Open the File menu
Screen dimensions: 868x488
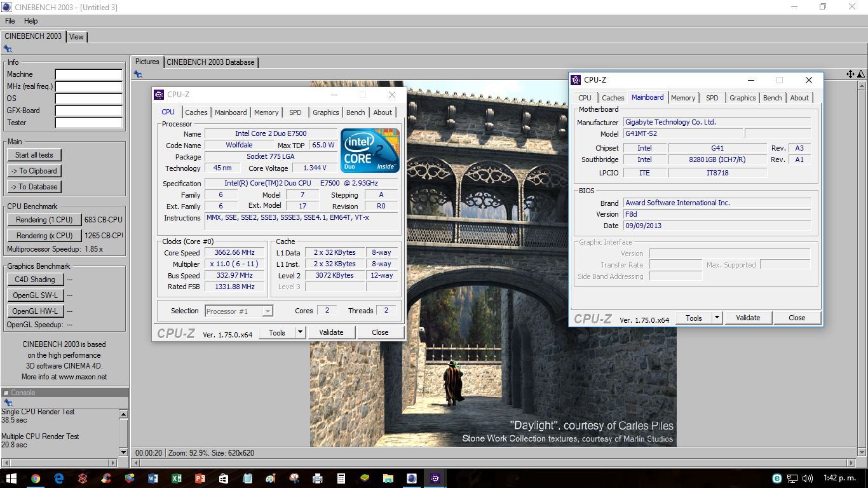10,21
